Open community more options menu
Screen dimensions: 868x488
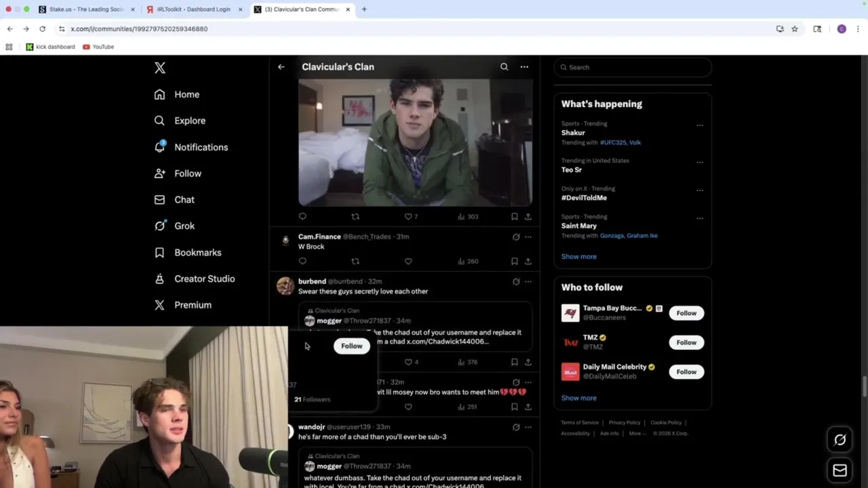[524, 67]
